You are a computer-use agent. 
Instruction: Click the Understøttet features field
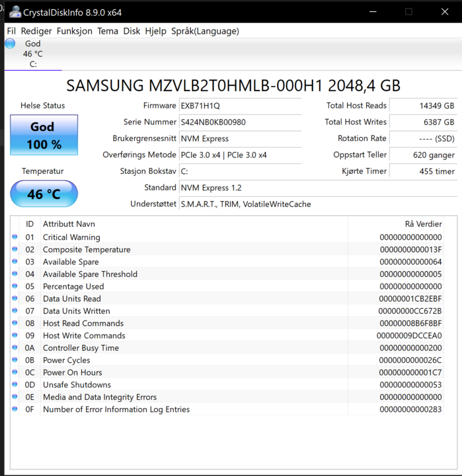tap(318, 204)
